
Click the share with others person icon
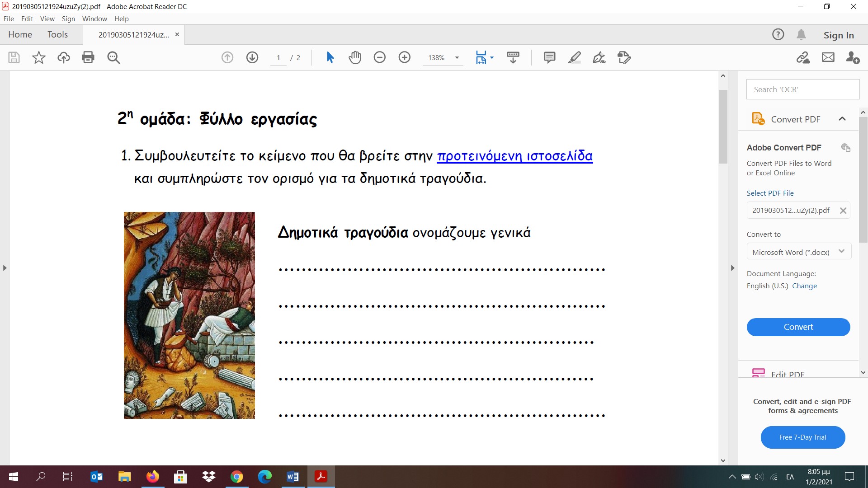tap(853, 57)
